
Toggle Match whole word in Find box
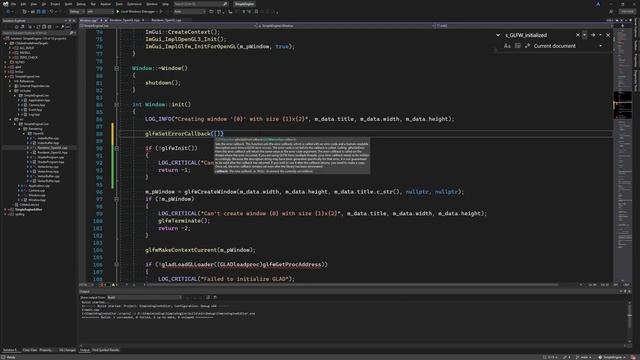point(518,46)
